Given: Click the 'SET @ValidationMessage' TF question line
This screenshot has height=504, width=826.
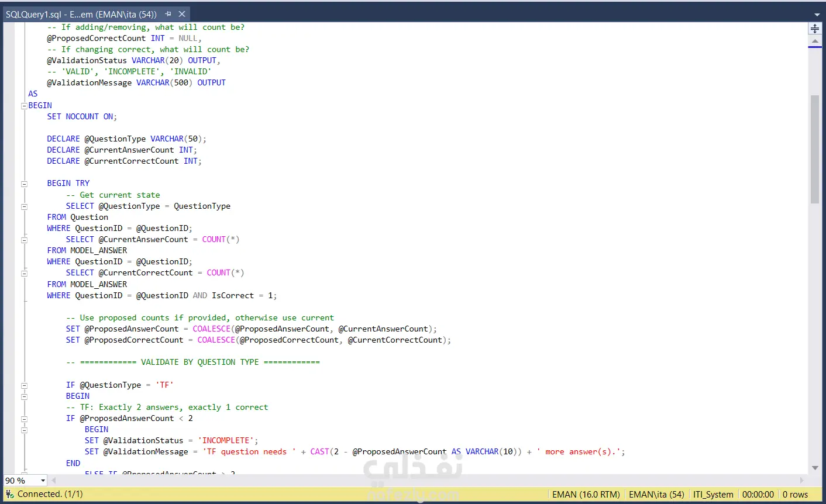Looking at the screenshot, I should point(355,451).
